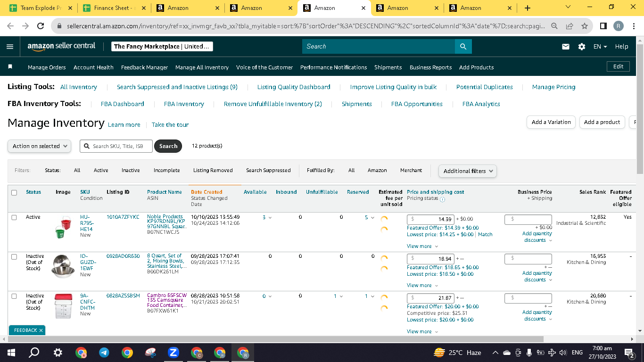
Task: Open the FBA Dashboard link
Action: (x=122, y=104)
